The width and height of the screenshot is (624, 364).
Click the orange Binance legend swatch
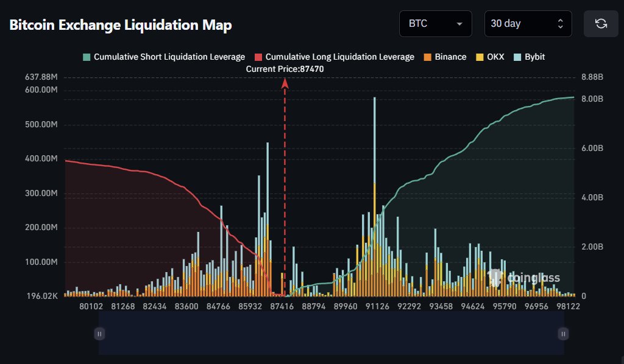point(428,57)
